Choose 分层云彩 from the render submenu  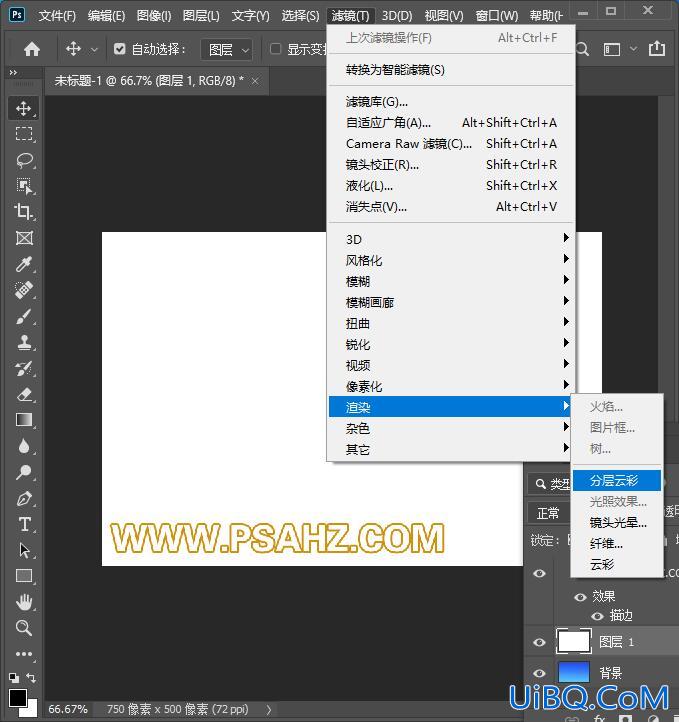[x=617, y=481]
